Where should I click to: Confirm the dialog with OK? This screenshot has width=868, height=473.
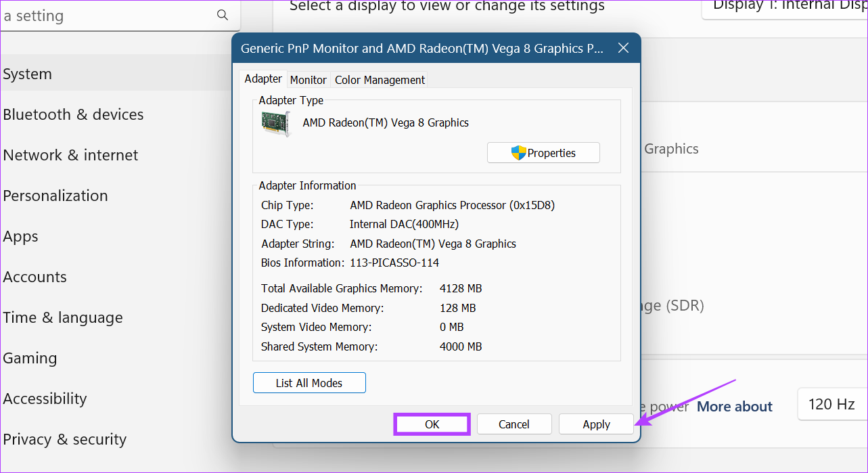[x=432, y=424]
